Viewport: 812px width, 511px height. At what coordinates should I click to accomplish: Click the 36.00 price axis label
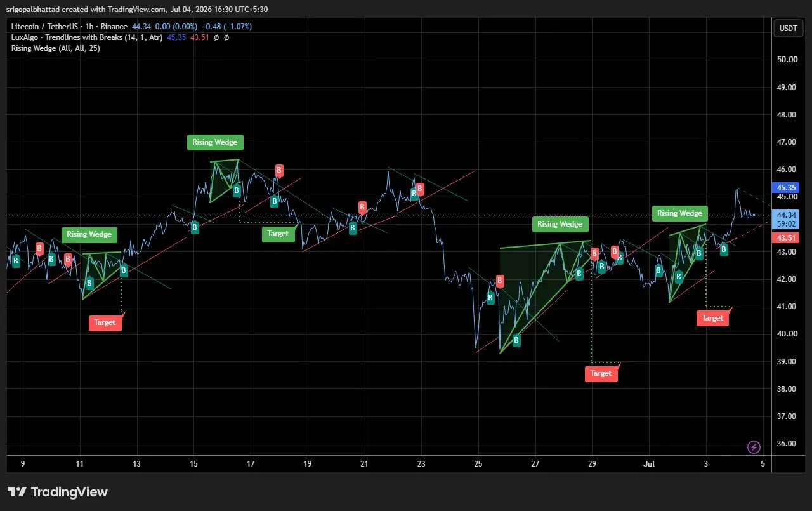coord(787,444)
